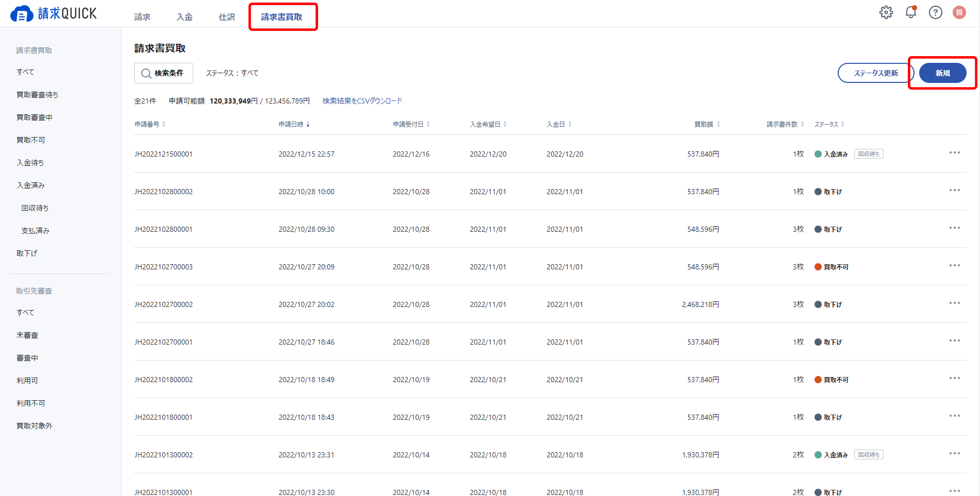Click the user avatar icon
This screenshot has width=980, height=496.
pos(959,12)
